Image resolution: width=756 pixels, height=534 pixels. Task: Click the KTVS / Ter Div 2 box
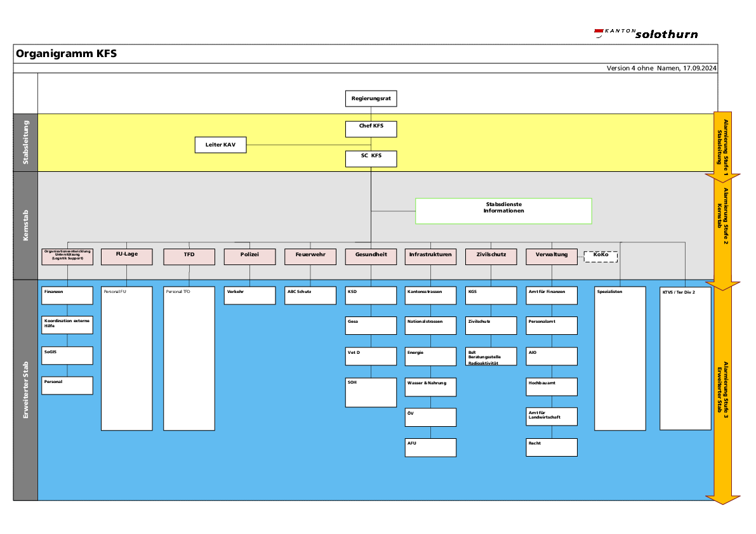coord(685,358)
